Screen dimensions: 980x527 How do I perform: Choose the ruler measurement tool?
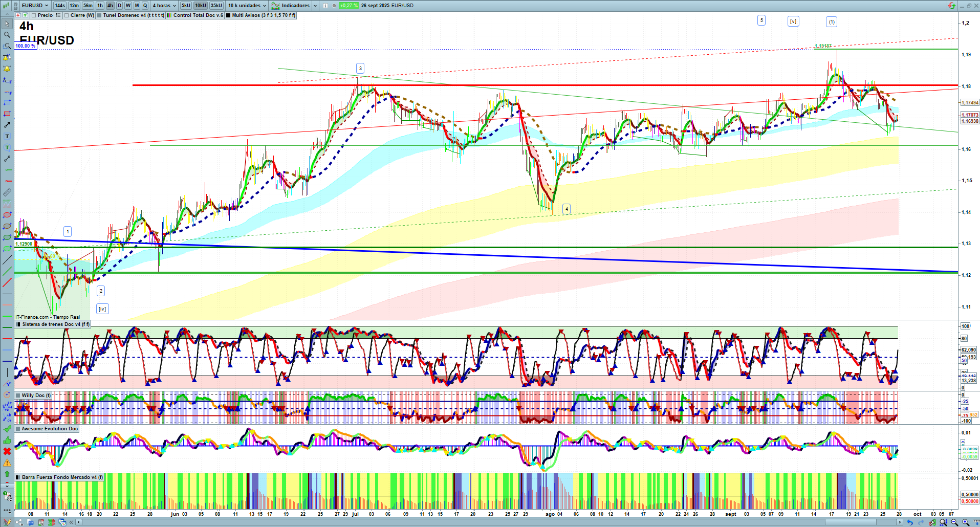[7, 192]
